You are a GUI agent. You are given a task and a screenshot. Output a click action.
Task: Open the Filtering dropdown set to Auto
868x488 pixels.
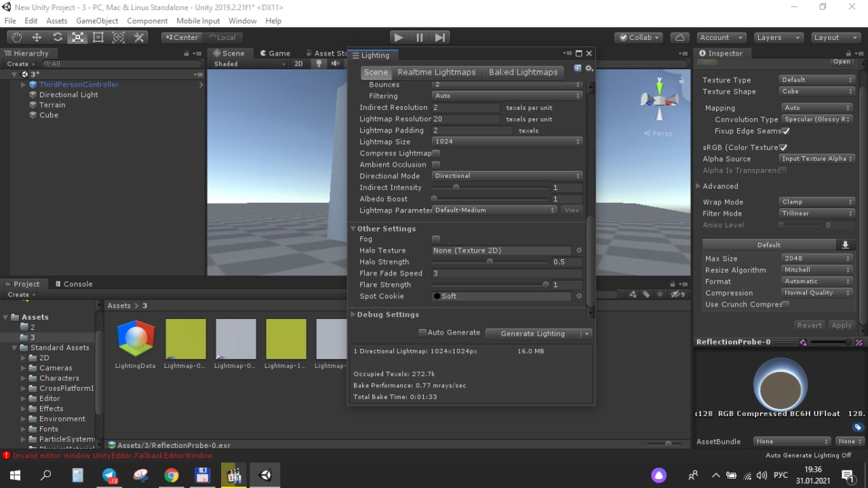click(x=507, y=96)
